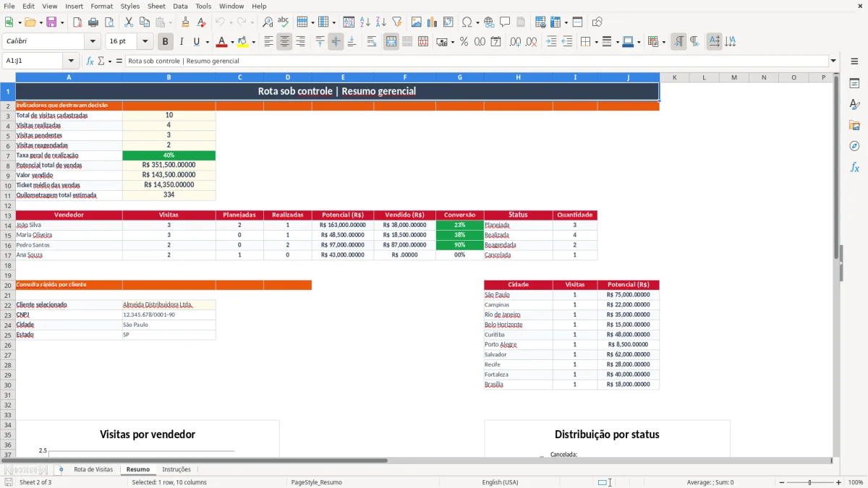Click the Add Decimal Place icon
This screenshot has width=868, height=488.
(x=515, y=42)
